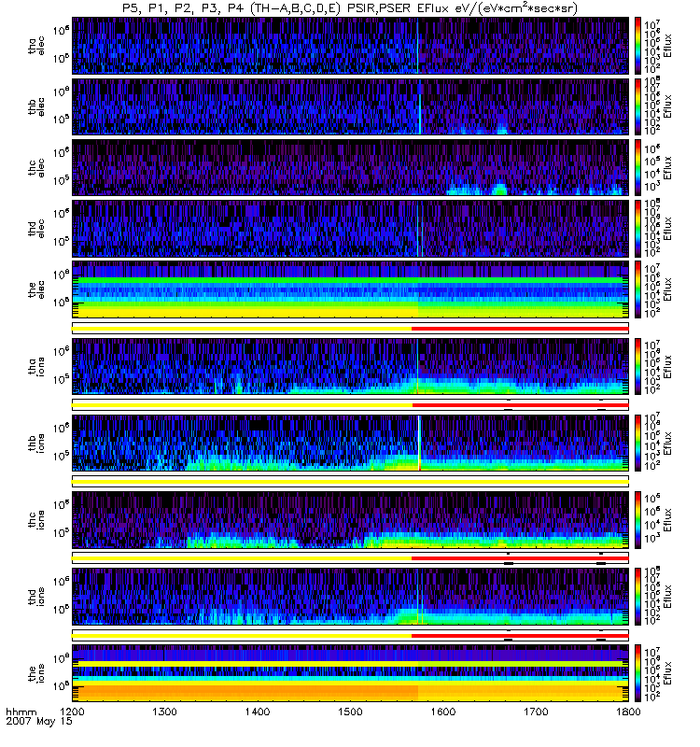
Task: Click the color bar of the thc ions panel
Action: (x=637, y=520)
